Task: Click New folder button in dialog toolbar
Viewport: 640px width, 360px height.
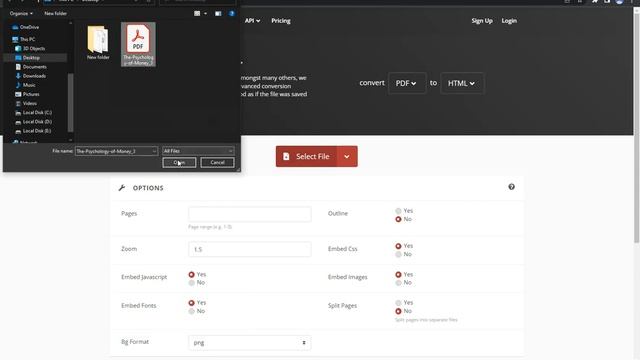Action: click(56, 13)
